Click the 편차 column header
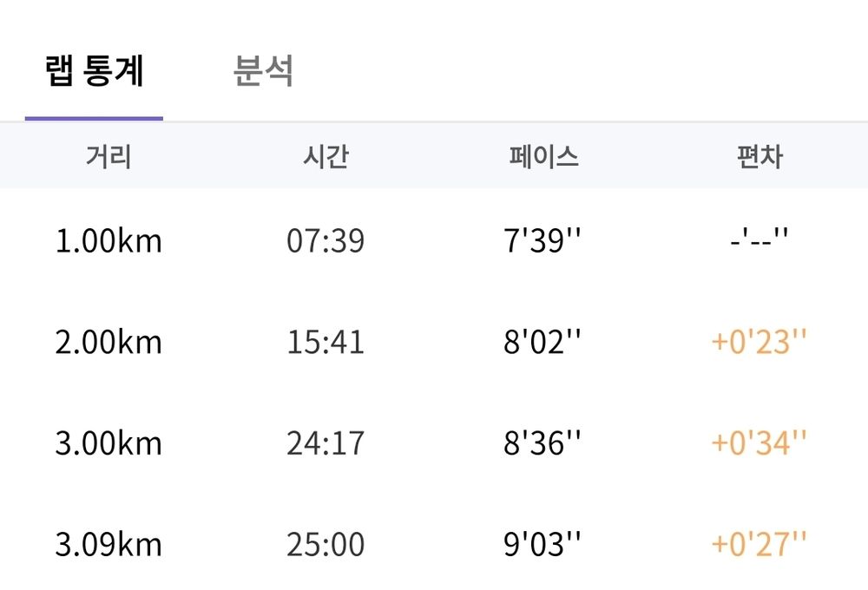The height and width of the screenshot is (590, 868). (x=760, y=157)
